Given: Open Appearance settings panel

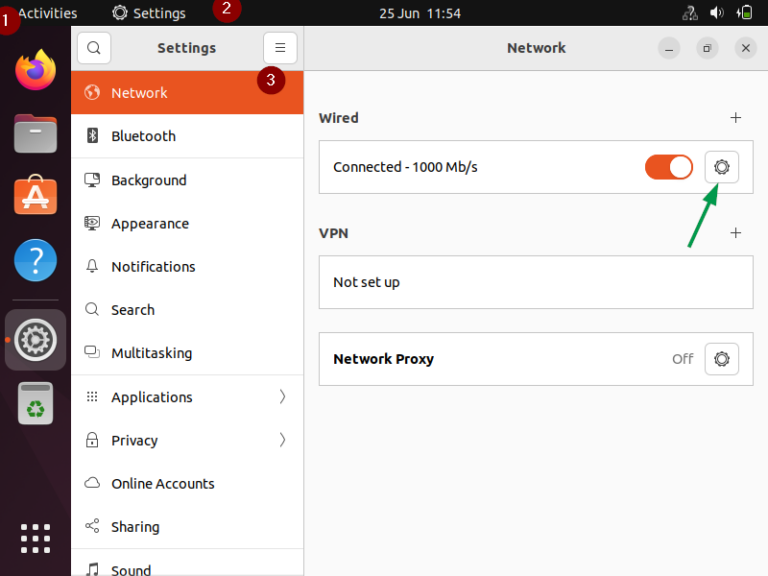Looking at the screenshot, I should tap(187, 223).
